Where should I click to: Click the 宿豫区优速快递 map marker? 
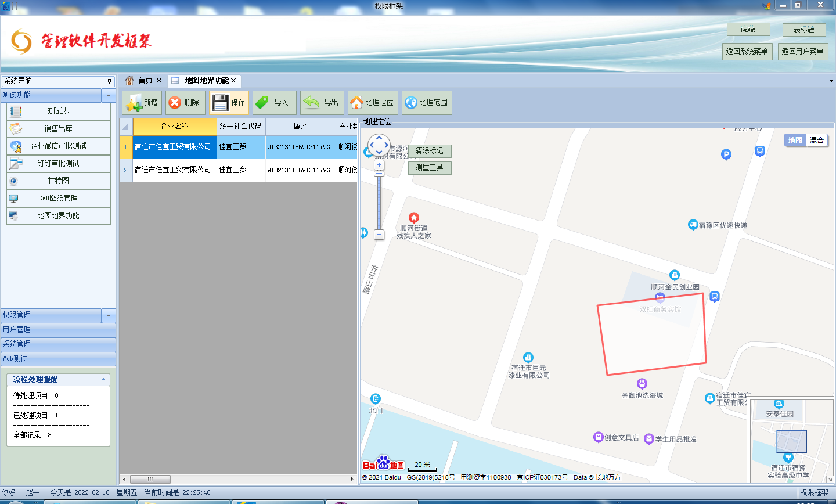click(693, 225)
